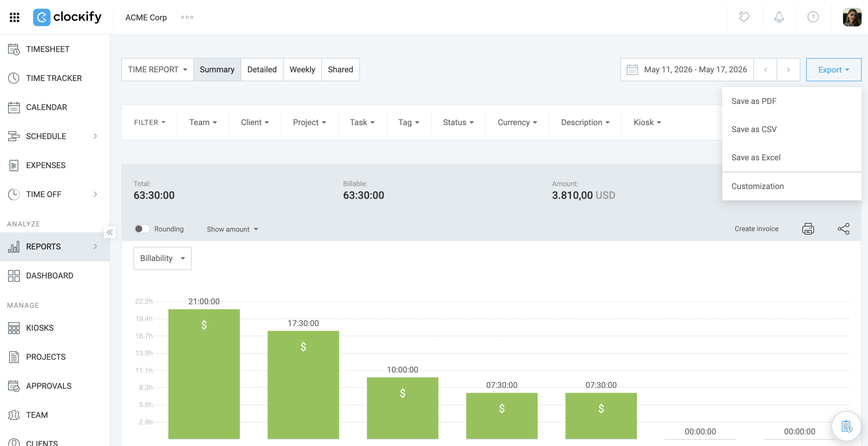Image resolution: width=868 pixels, height=446 pixels.
Task: Switch to the Shared tab
Action: pyautogui.click(x=340, y=70)
